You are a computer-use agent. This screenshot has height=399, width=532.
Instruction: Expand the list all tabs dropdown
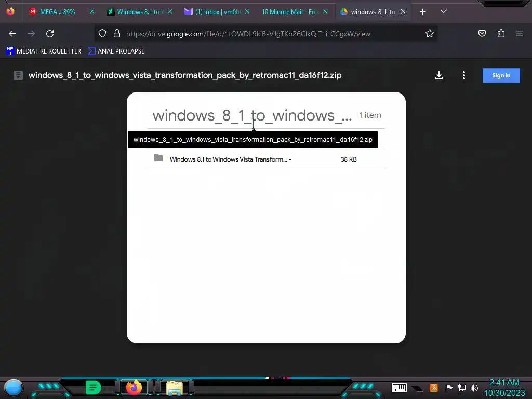tap(444, 12)
